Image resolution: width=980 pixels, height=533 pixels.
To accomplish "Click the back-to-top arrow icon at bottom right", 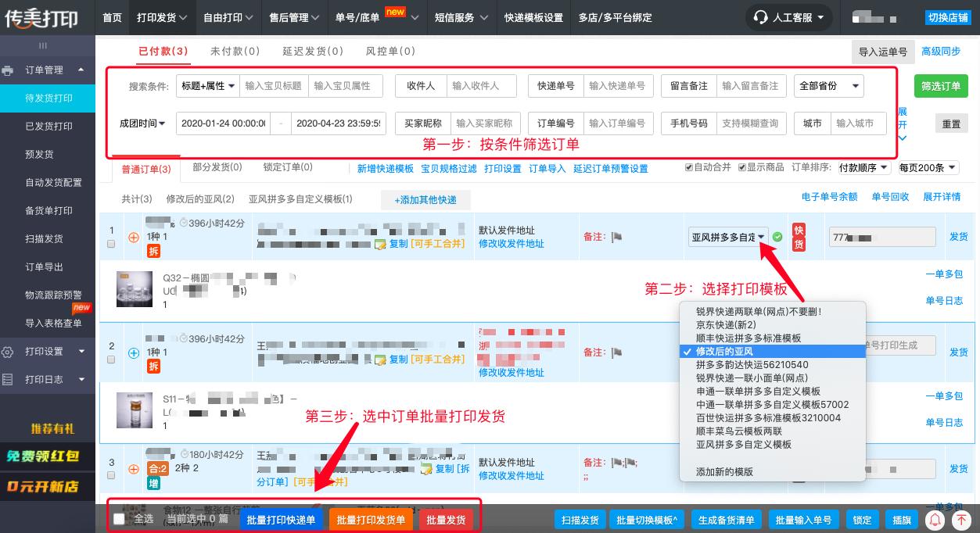I will [x=961, y=519].
